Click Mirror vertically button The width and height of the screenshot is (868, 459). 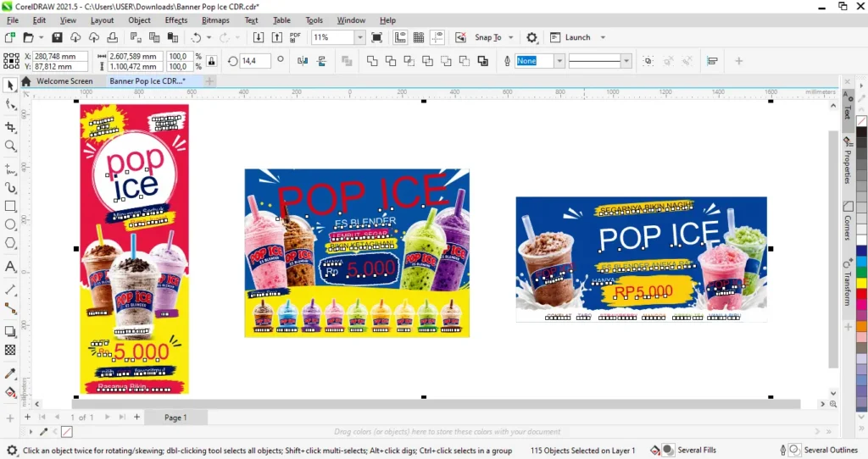point(321,61)
